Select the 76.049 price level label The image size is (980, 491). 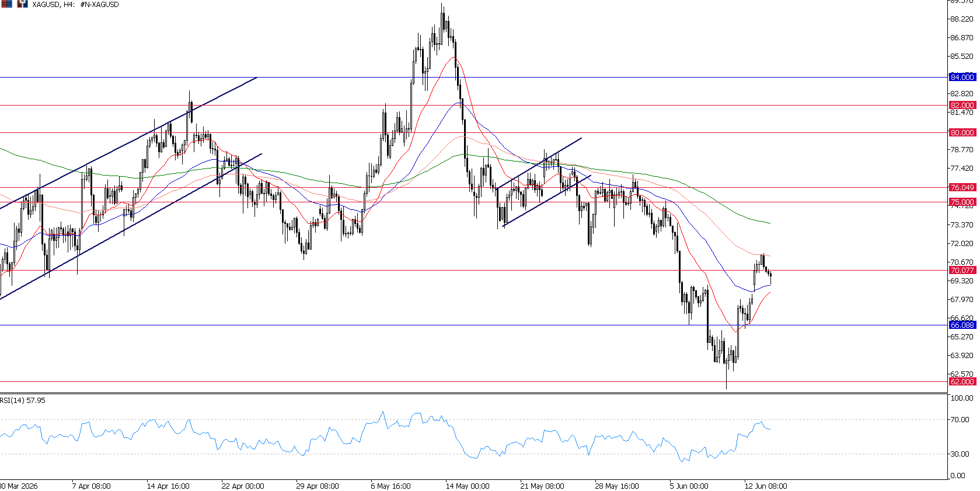[962, 187]
